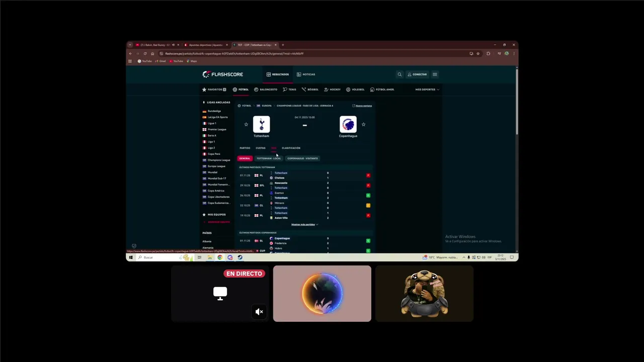Favorite Copenhague with its star
Screen dimensions: 644x362
coord(363,124)
